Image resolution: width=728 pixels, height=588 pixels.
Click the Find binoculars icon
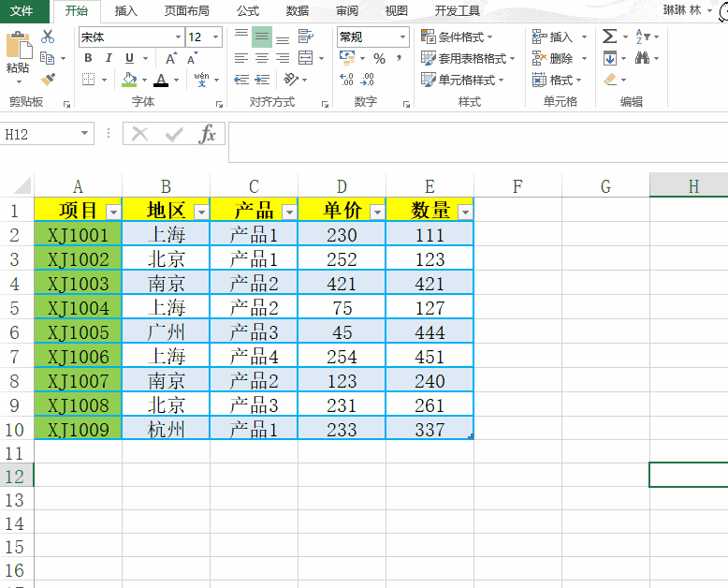(x=642, y=58)
